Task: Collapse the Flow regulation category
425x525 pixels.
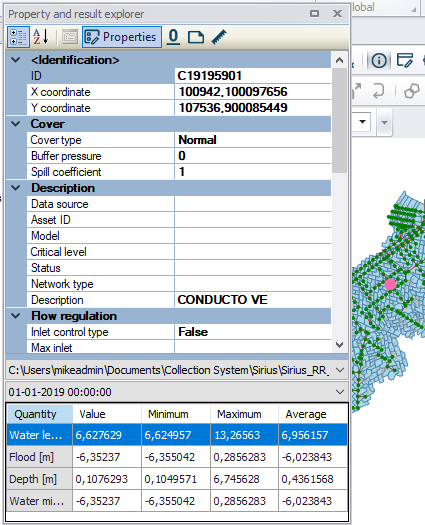Action: coord(16,316)
